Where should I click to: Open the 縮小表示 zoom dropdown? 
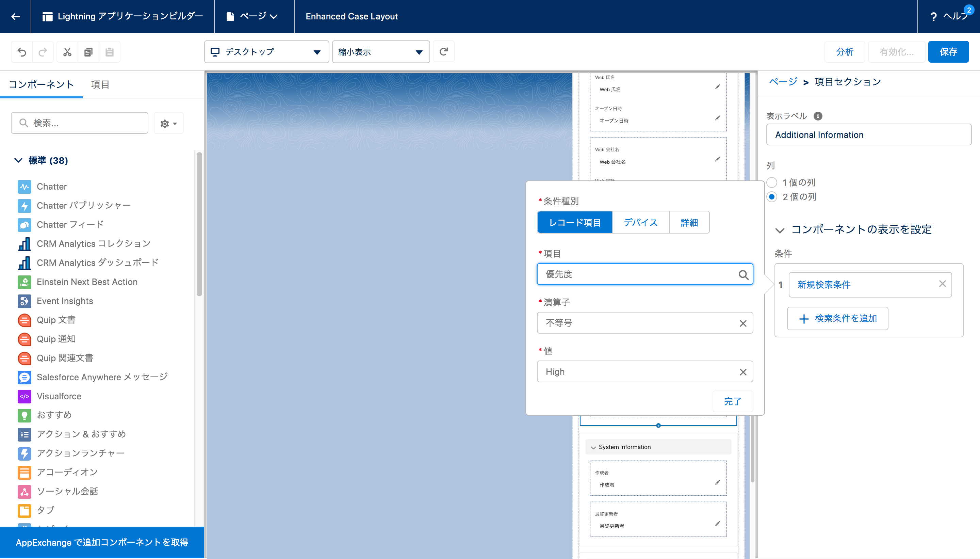[380, 52]
